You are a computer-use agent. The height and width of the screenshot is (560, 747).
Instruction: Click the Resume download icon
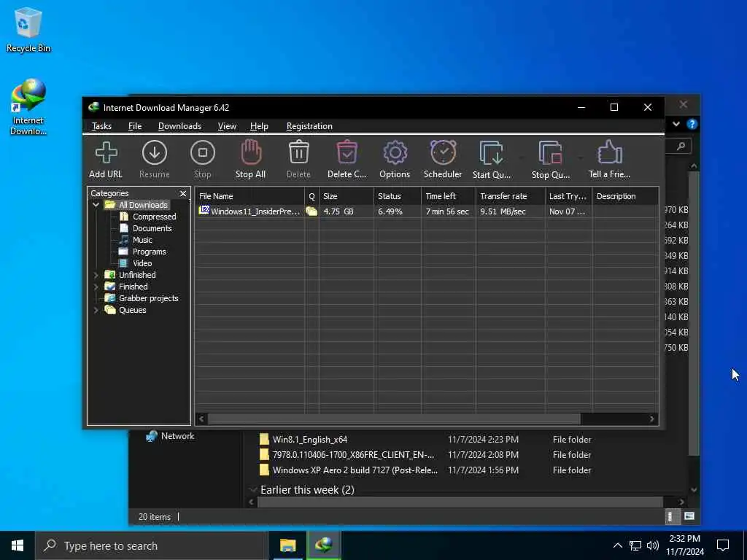155,153
